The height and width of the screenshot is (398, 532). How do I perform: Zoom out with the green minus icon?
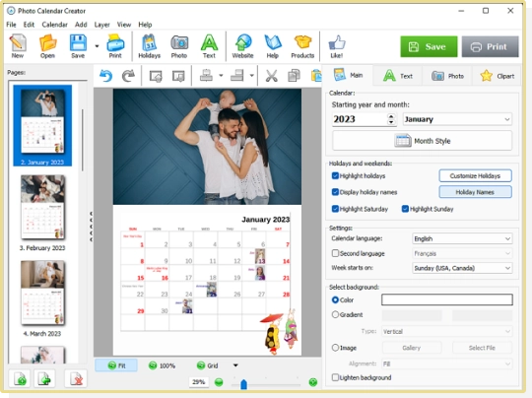[x=219, y=382]
